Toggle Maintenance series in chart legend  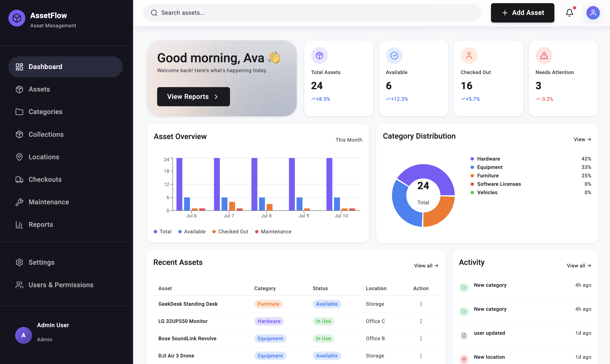[x=273, y=231]
